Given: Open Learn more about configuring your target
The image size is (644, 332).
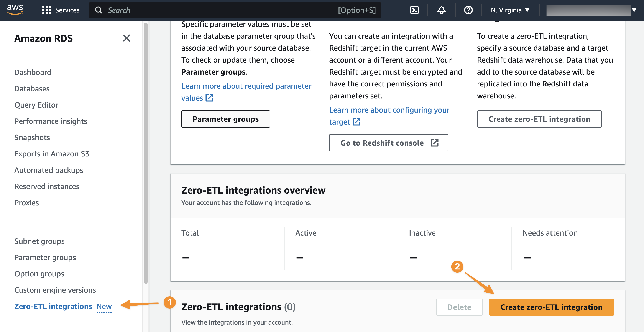Looking at the screenshot, I should coord(389,110).
